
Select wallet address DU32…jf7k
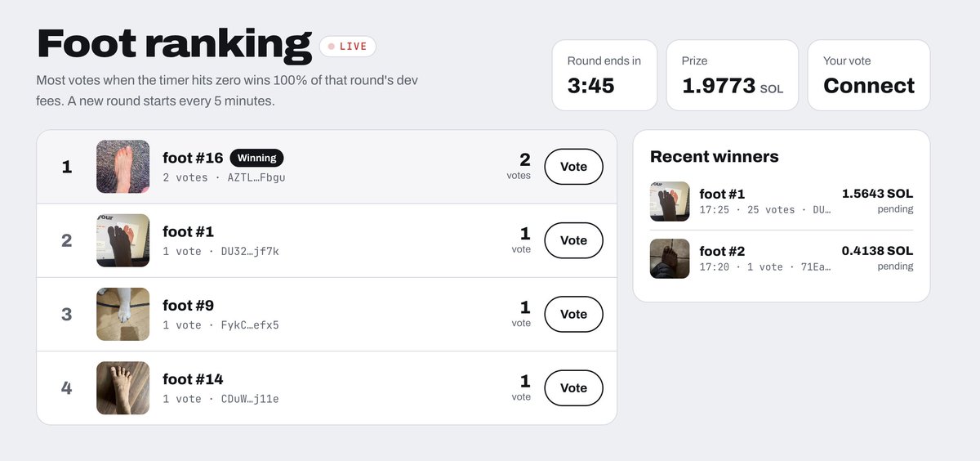250,251
